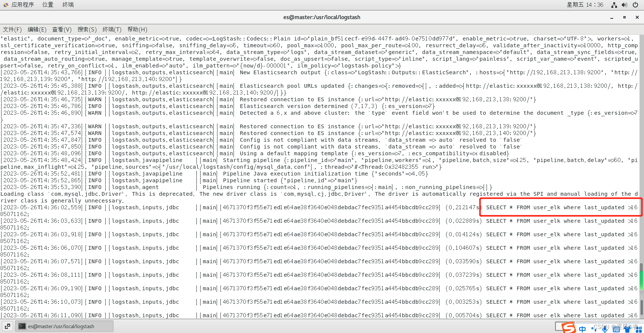Click the GNOME activities foot icon
Viewport: 644px width, 333px height.
pos(6,5)
